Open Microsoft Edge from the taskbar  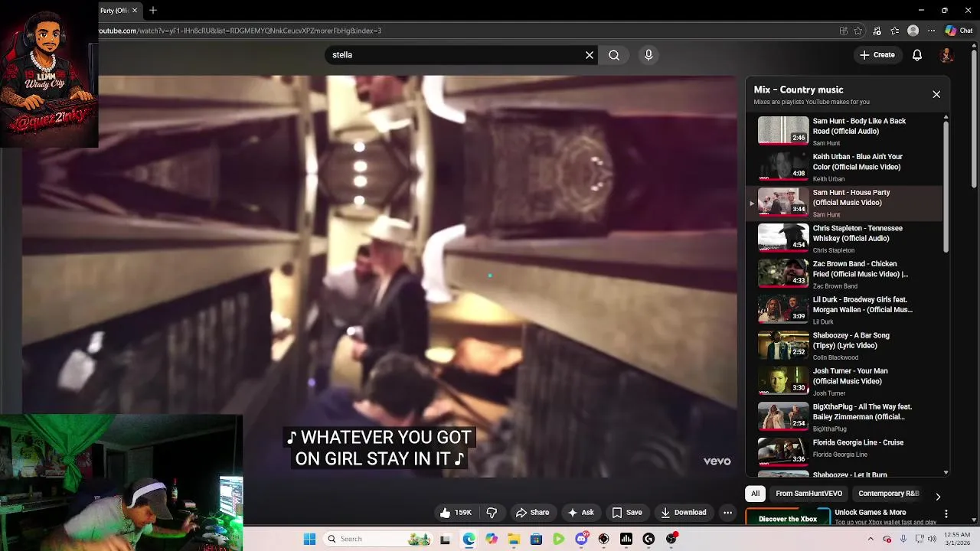click(x=469, y=539)
